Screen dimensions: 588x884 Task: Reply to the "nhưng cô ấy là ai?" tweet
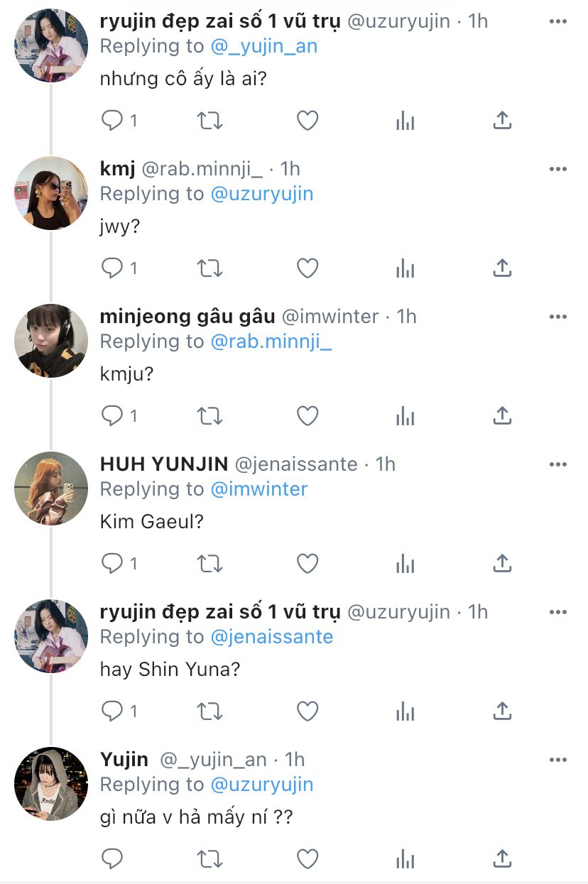coord(113,121)
